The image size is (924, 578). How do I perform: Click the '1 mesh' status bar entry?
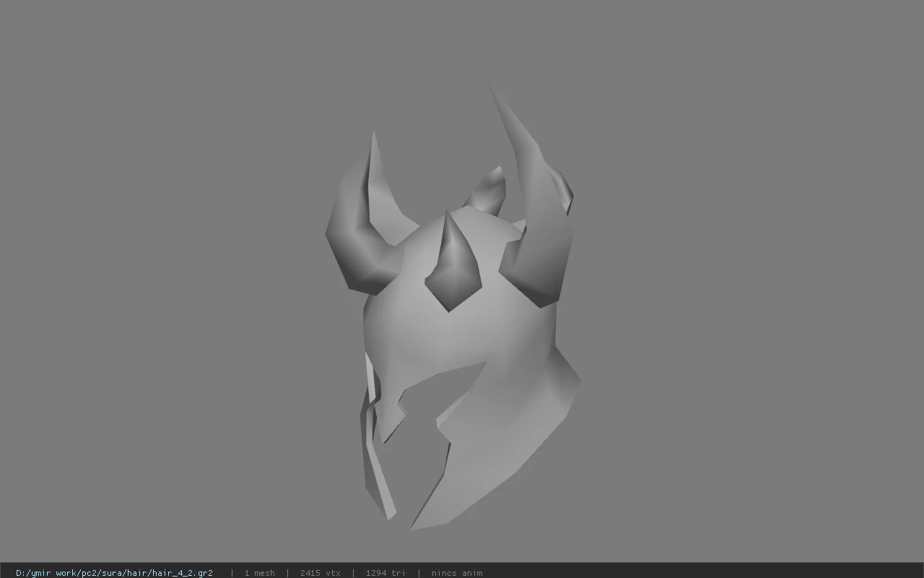coord(259,573)
